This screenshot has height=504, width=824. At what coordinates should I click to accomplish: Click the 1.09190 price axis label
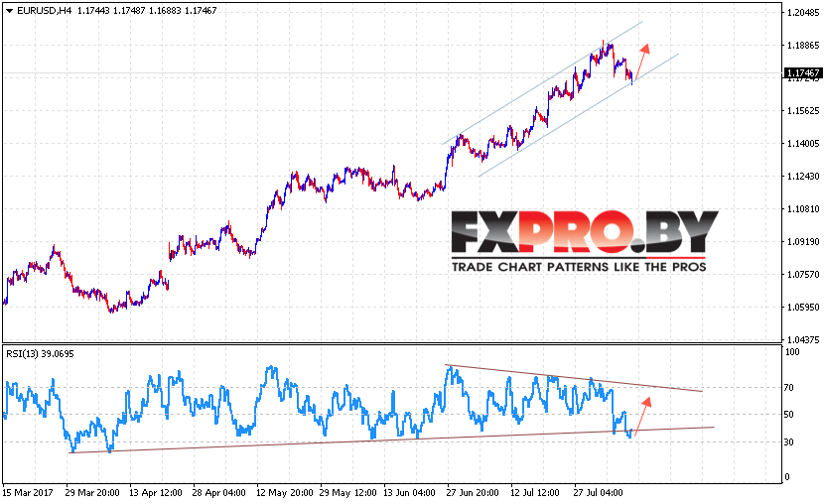pyautogui.click(x=803, y=241)
